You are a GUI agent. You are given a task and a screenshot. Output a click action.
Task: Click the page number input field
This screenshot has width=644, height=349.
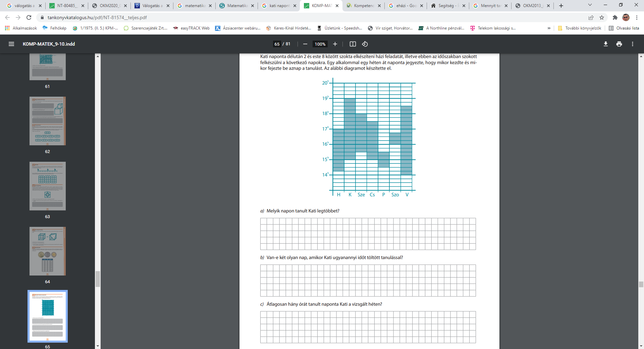coord(277,44)
